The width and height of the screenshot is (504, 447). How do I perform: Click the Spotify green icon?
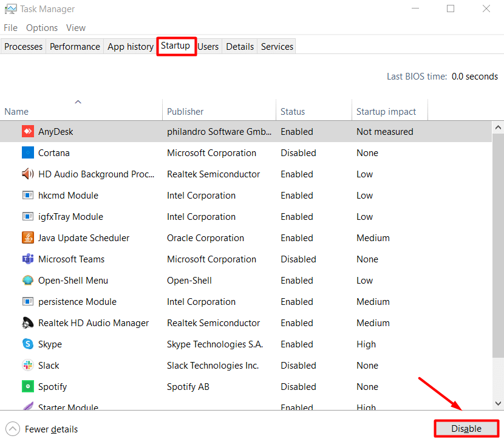click(x=28, y=386)
